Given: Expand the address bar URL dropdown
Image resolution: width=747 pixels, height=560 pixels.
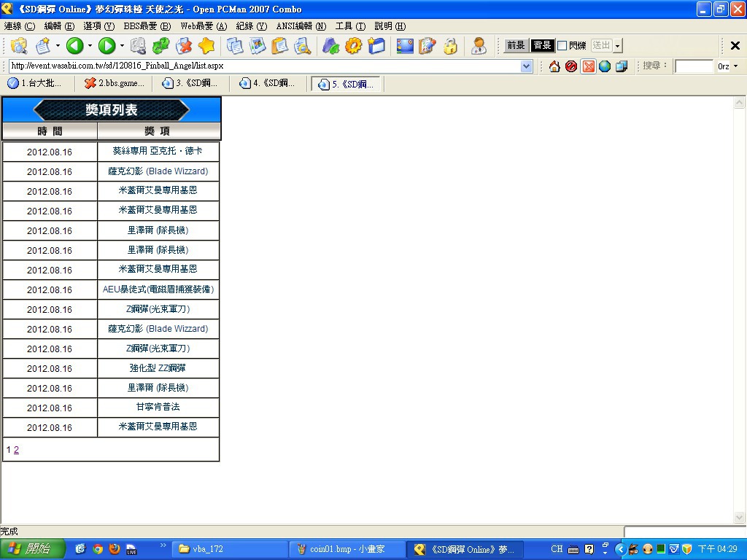Looking at the screenshot, I should coord(527,66).
